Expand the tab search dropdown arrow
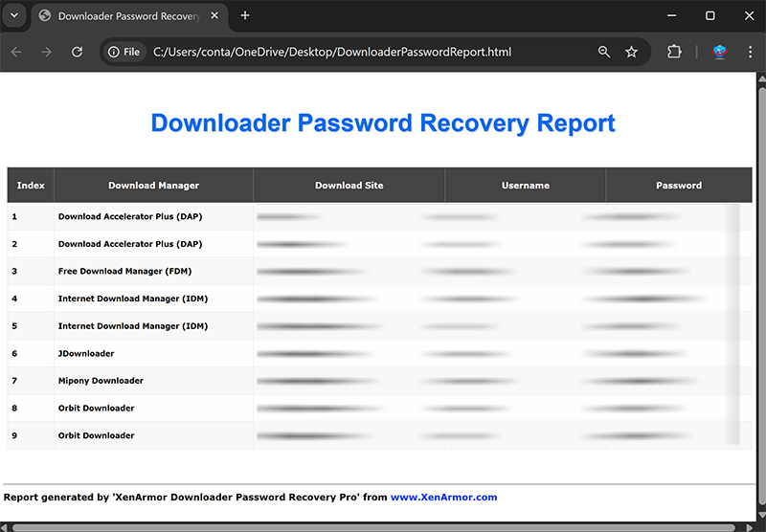This screenshot has width=766, height=532. tap(14, 15)
